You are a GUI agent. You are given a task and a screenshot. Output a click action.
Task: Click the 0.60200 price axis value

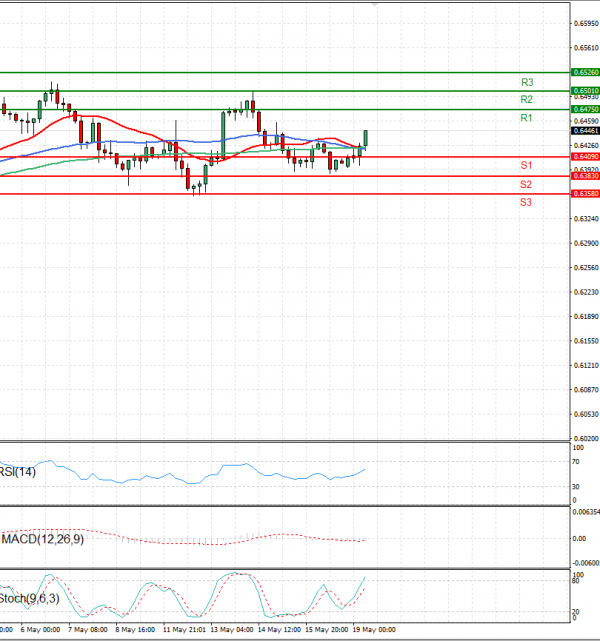tap(587, 439)
